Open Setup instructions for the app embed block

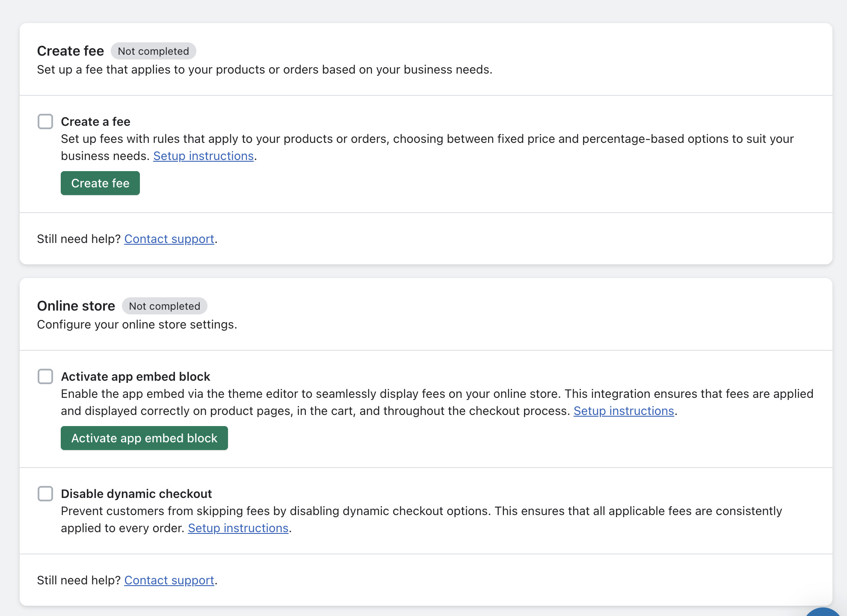624,411
